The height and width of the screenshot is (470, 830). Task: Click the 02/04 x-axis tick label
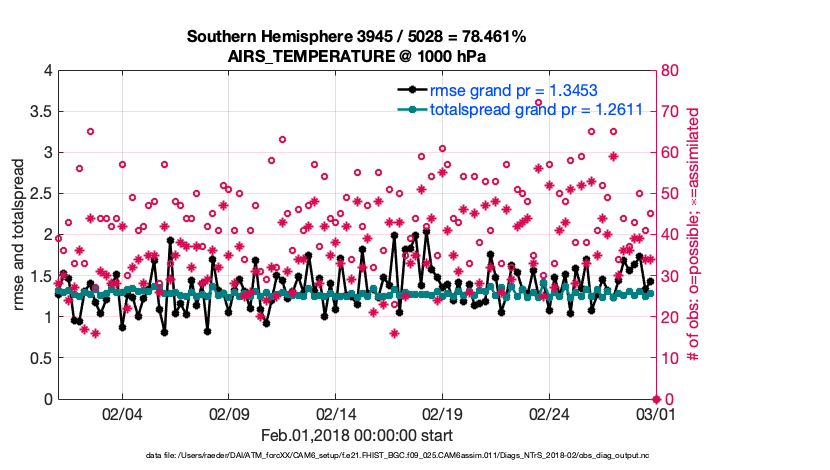pyautogui.click(x=122, y=413)
